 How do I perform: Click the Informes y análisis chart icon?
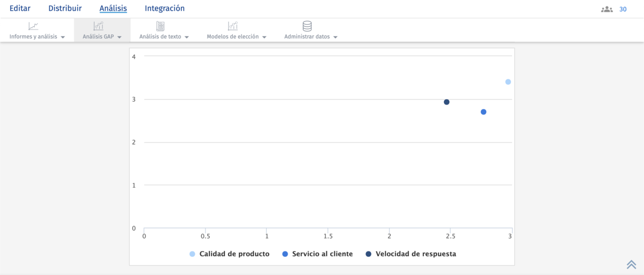click(x=33, y=26)
